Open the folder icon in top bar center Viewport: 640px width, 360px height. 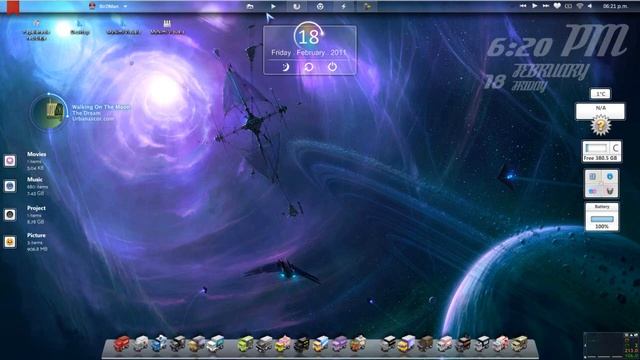click(x=250, y=7)
